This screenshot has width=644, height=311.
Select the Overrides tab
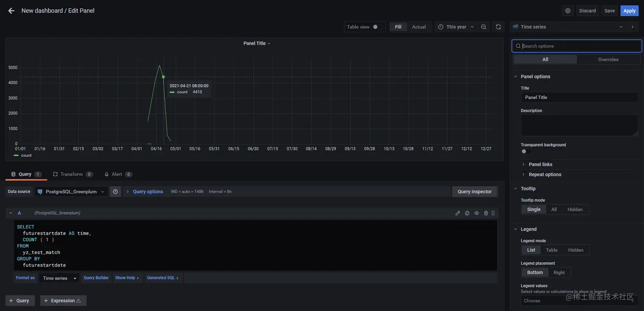click(x=608, y=60)
